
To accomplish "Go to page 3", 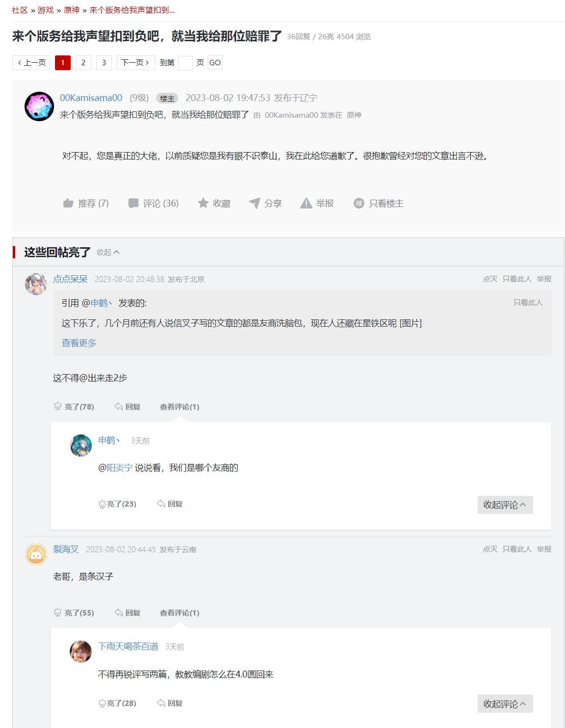I will pos(104,62).
